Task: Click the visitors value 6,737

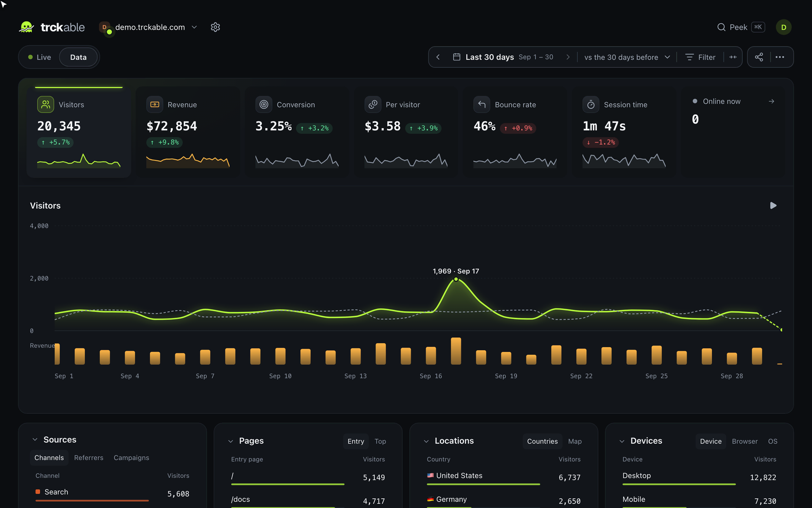Action: pos(569,478)
